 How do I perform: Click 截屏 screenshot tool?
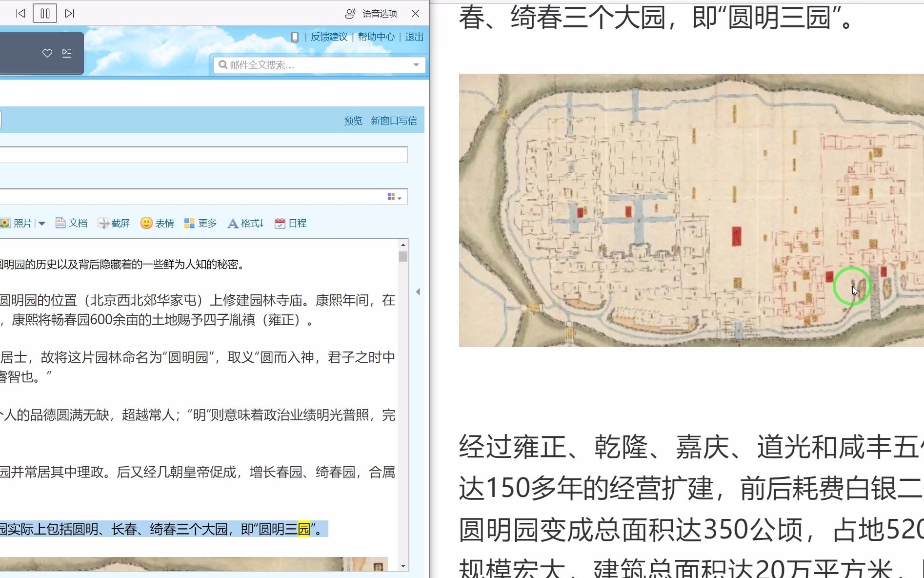[x=114, y=223]
